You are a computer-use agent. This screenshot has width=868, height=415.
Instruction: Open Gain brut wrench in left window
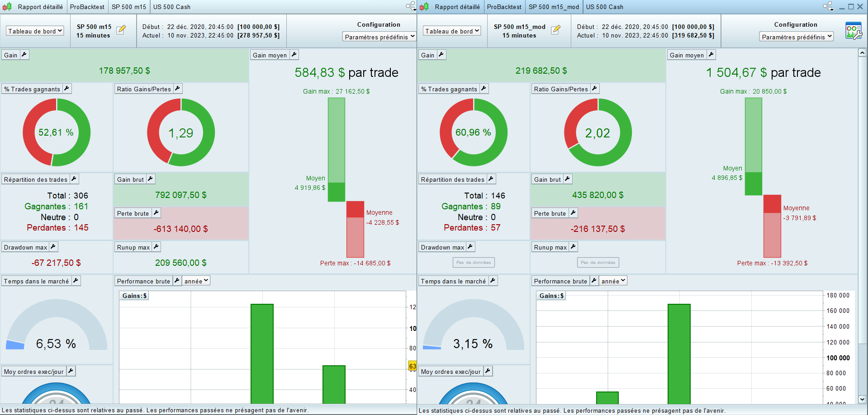[151, 179]
